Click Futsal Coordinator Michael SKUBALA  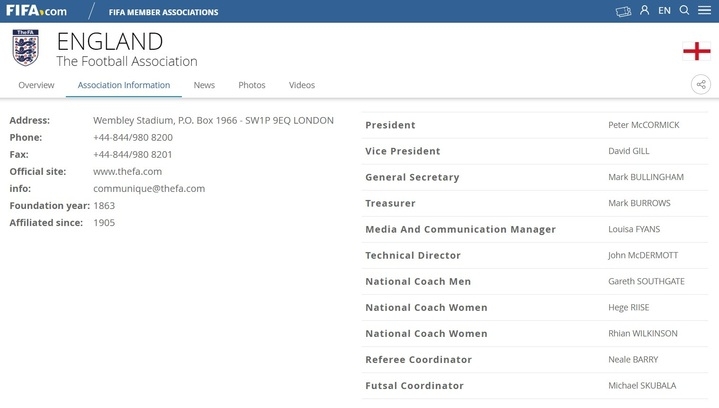[642, 386]
